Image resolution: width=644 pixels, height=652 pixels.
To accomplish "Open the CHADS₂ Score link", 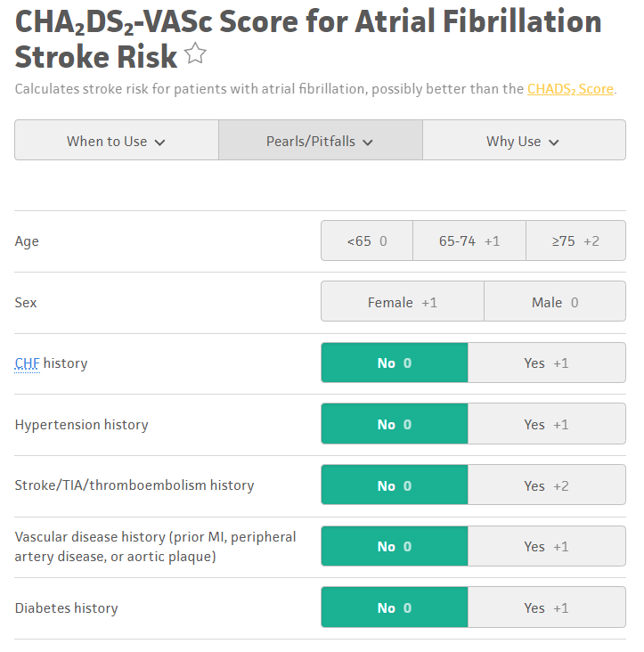I will (x=570, y=89).
